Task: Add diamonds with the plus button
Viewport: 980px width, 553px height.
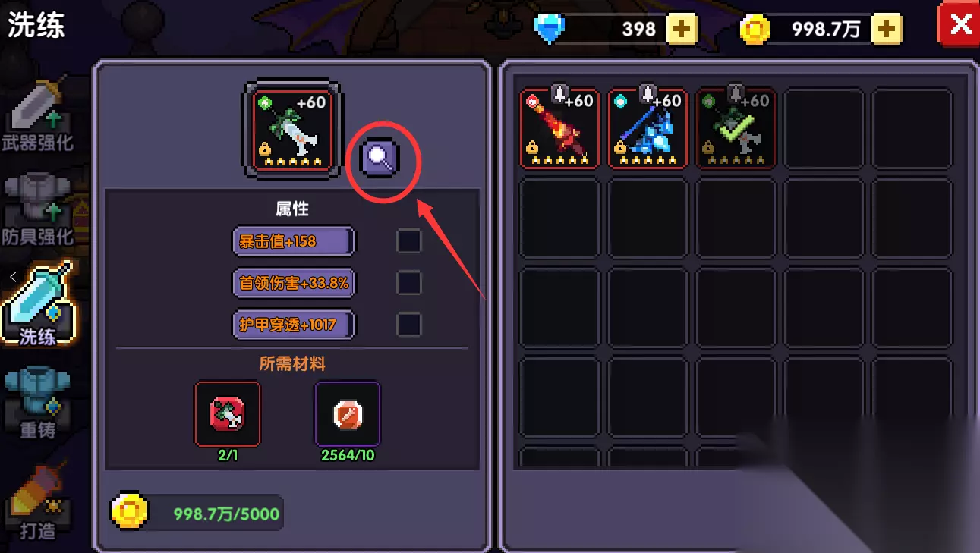Action: point(682,30)
